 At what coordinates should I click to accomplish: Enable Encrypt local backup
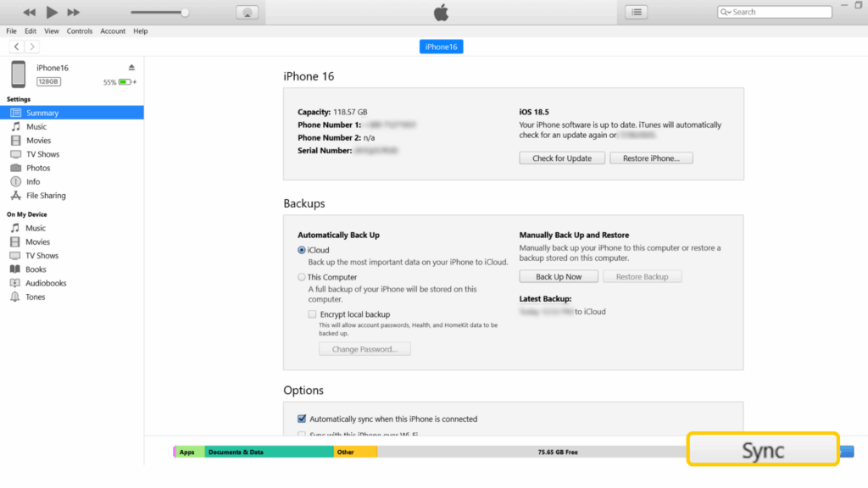click(x=312, y=314)
